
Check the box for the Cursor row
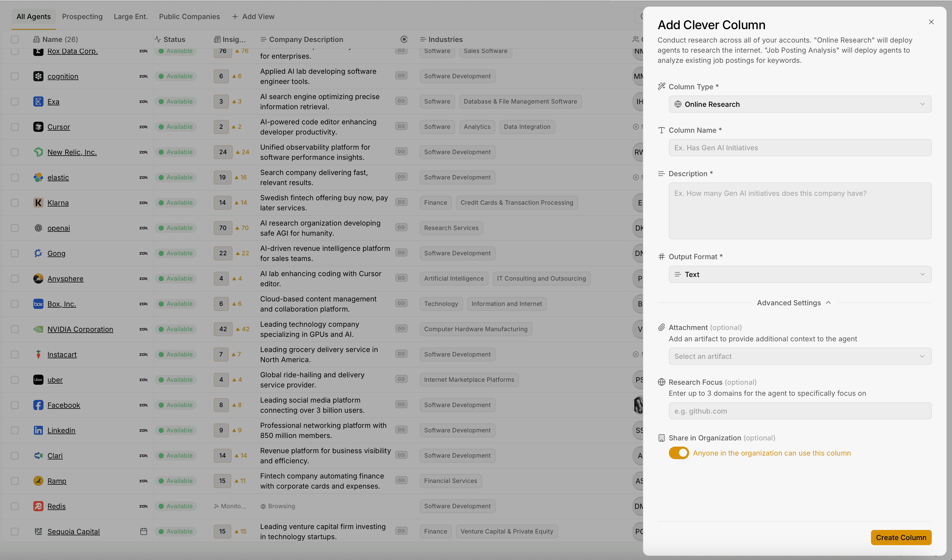(15, 127)
